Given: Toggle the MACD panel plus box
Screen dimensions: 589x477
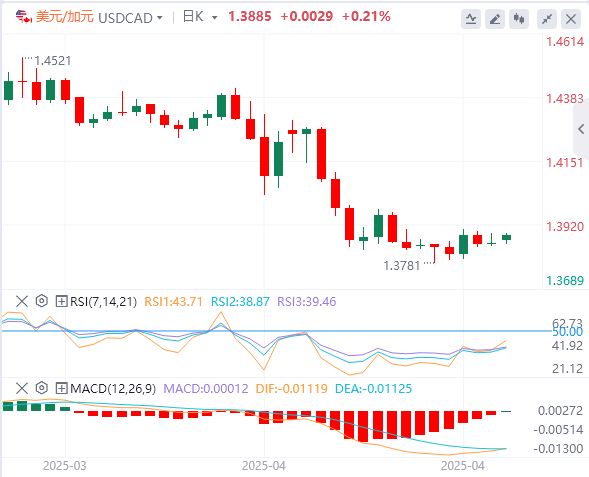Looking at the screenshot, I should (61, 388).
